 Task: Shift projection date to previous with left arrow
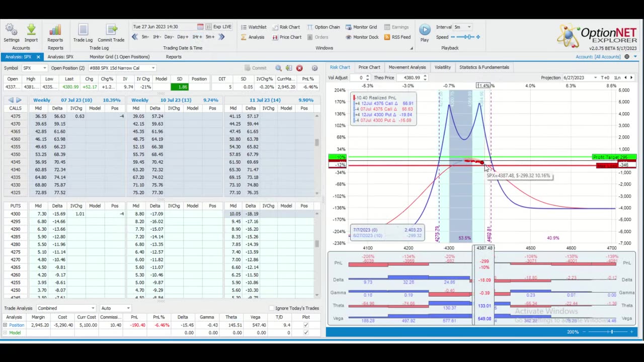[x=625, y=78]
